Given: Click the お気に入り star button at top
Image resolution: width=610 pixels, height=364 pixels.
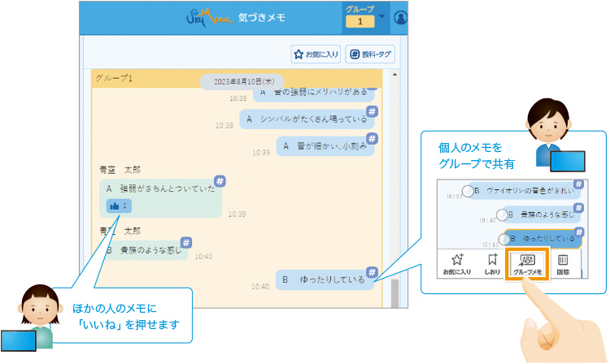Looking at the screenshot, I should [x=316, y=54].
